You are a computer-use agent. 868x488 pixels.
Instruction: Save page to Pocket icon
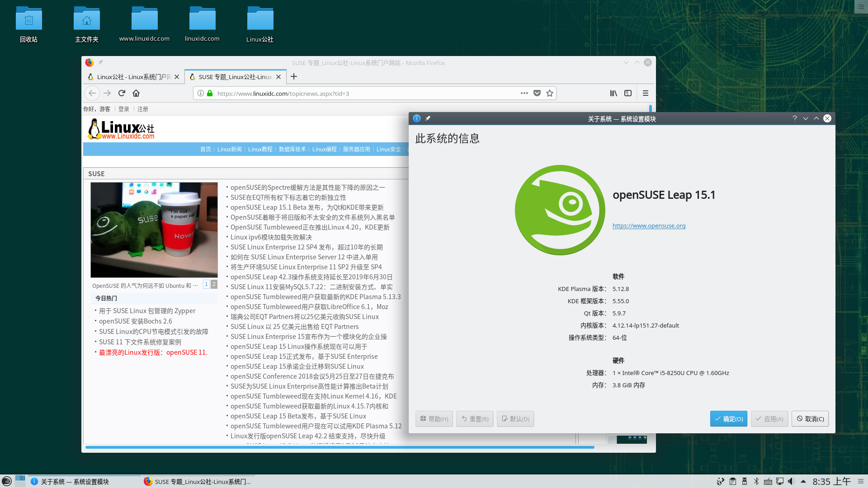pos(537,93)
